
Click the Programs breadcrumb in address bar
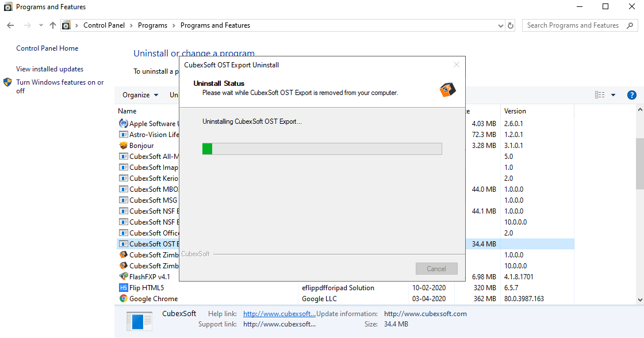pyautogui.click(x=152, y=25)
